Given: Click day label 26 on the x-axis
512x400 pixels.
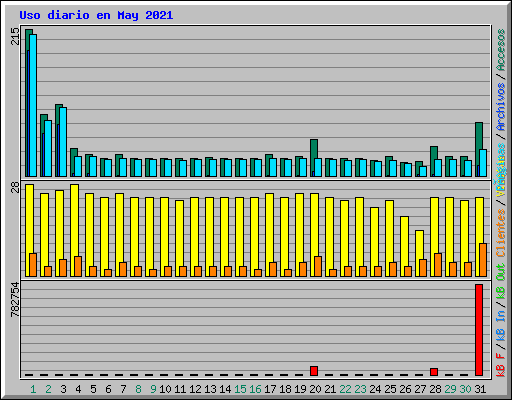Looking at the screenshot, I should pos(405,389).
